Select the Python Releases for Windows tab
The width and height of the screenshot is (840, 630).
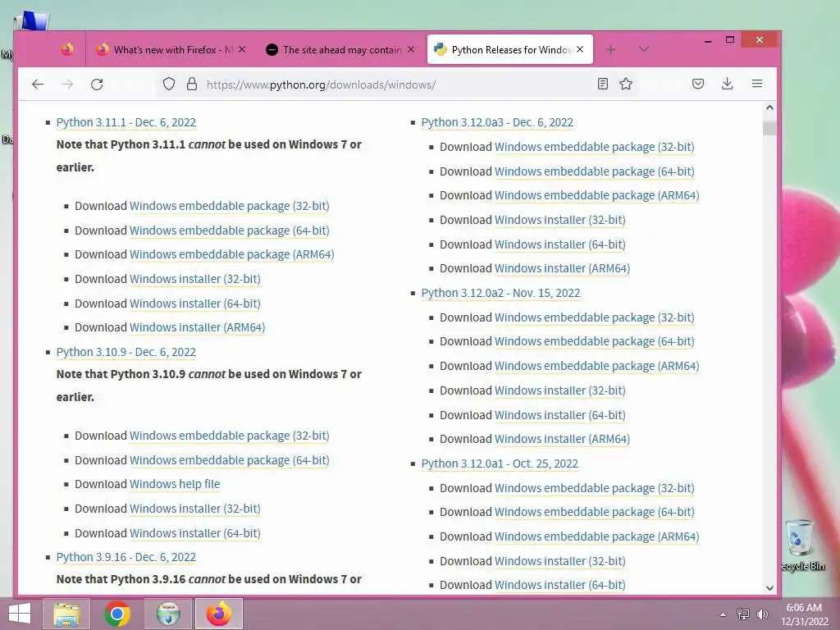tap(510, 50)
